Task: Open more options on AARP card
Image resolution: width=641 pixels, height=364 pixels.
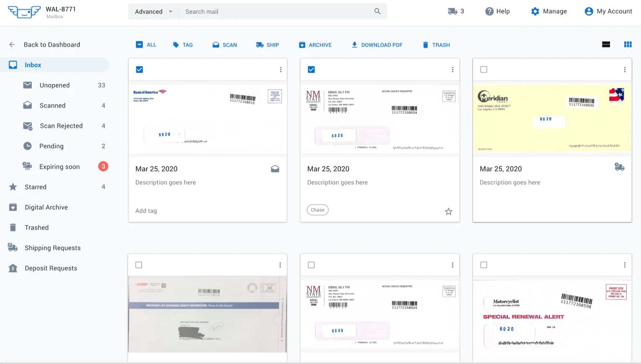Action: pos(280,265)
